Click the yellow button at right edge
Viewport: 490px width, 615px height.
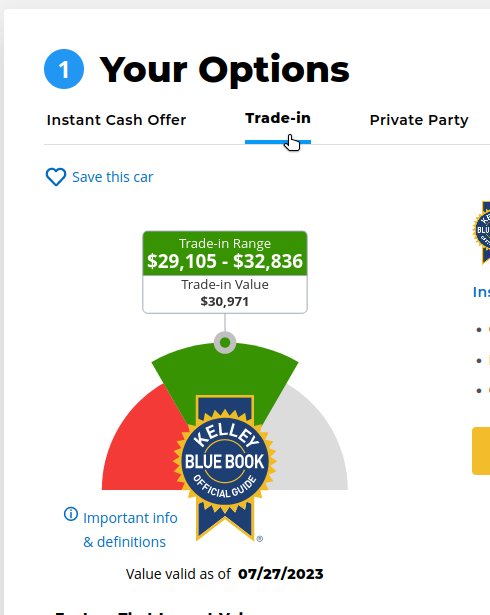[481, 451]
